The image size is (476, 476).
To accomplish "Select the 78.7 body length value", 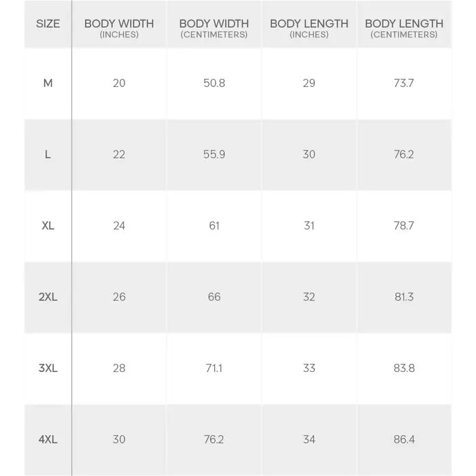I will pyautogui.click(x=404, y=226).
